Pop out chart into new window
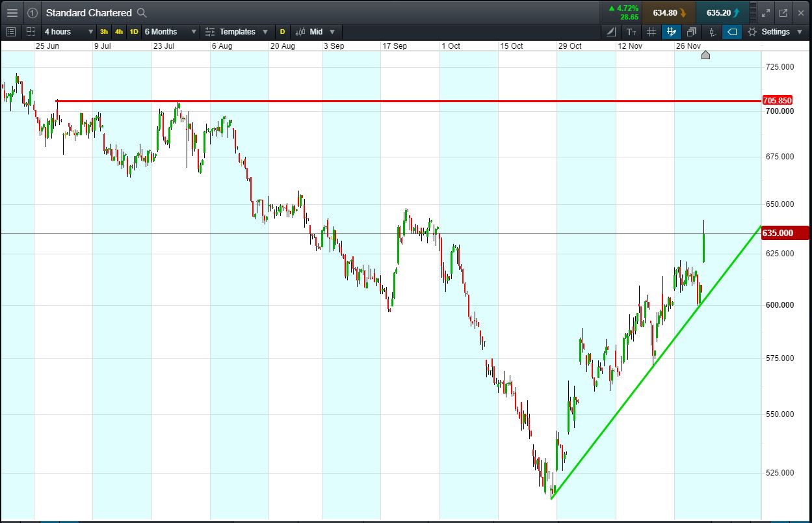812x523 pixels. pyautogui.click(x=783, y=12)
